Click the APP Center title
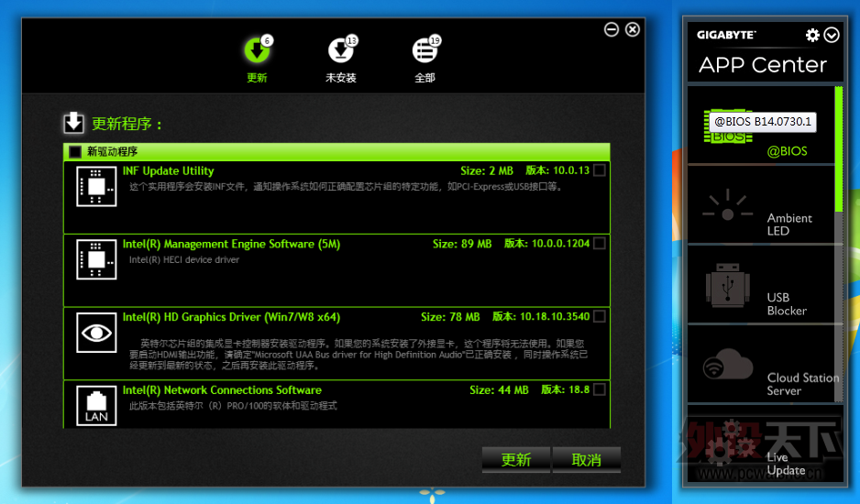The image size is (860, 504). (763, 65)
